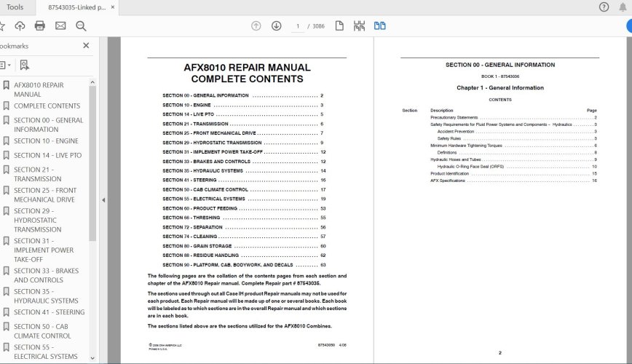The height and width of the screenshot is (364, 632).
Task: Open the notifications bell icon
Action: point(623,7)
